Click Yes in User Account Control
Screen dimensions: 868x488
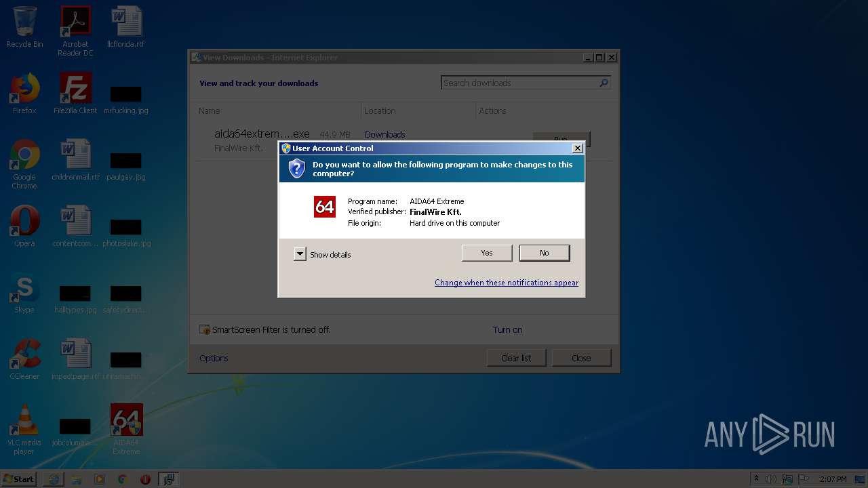(487, 253)
